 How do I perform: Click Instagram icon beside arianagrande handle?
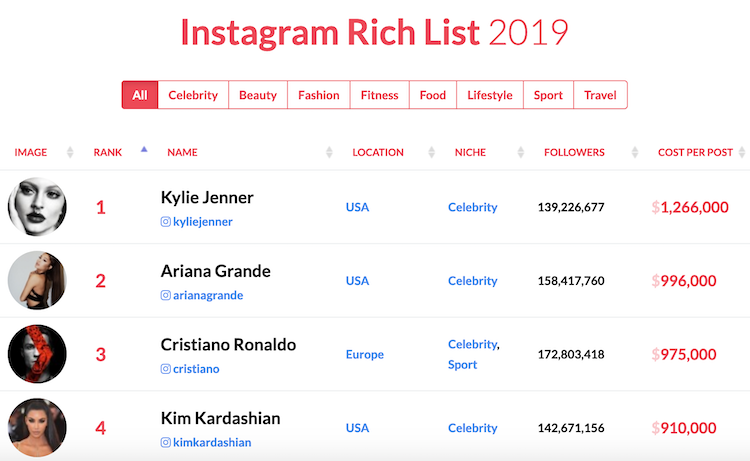point(165,296)
